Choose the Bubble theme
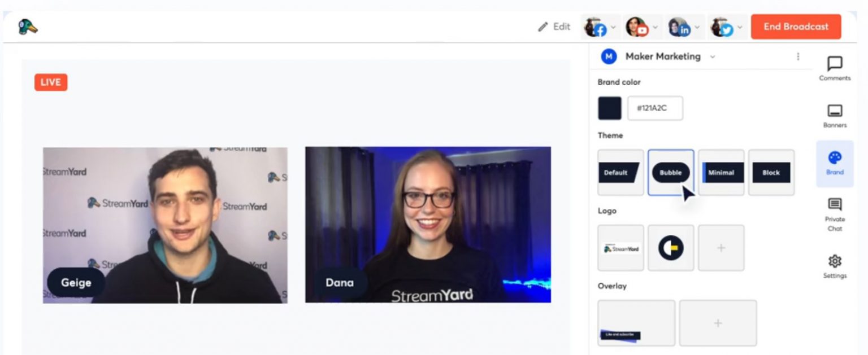This screenshot has height=355, width=868. tap(671, 173)
